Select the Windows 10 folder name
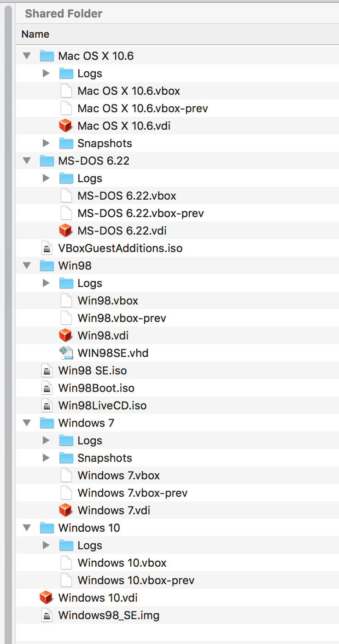This screenshot has height=644, width=339. tap(89, 528)
